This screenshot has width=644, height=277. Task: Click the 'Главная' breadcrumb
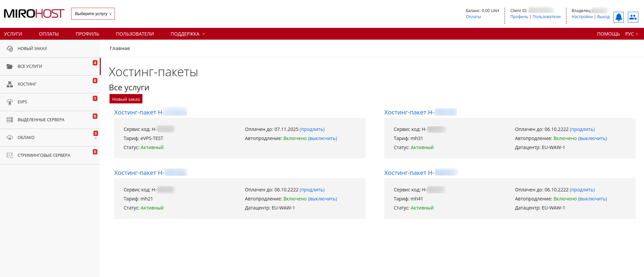coord(120,48)
